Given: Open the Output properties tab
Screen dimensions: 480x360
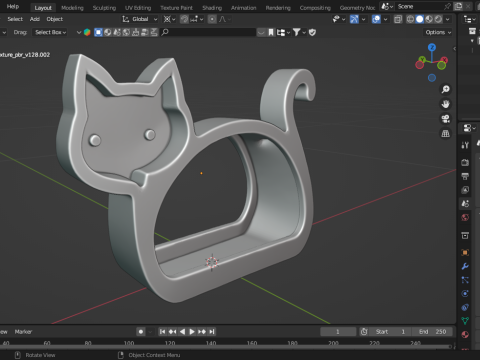Looking at the screenshot, I should point(465,176).
